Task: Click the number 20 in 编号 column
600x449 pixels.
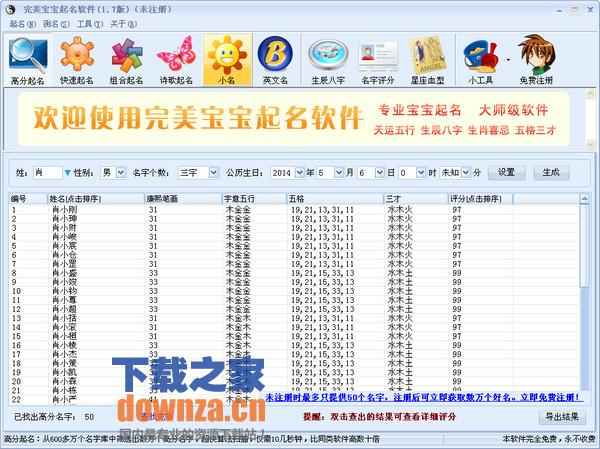Action: [x=16, y=381]
